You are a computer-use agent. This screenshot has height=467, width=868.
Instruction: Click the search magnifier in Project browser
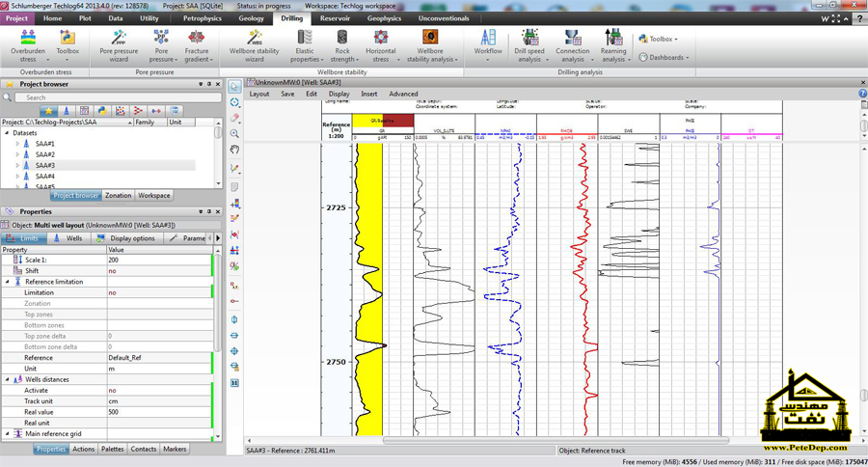[7, 97]
